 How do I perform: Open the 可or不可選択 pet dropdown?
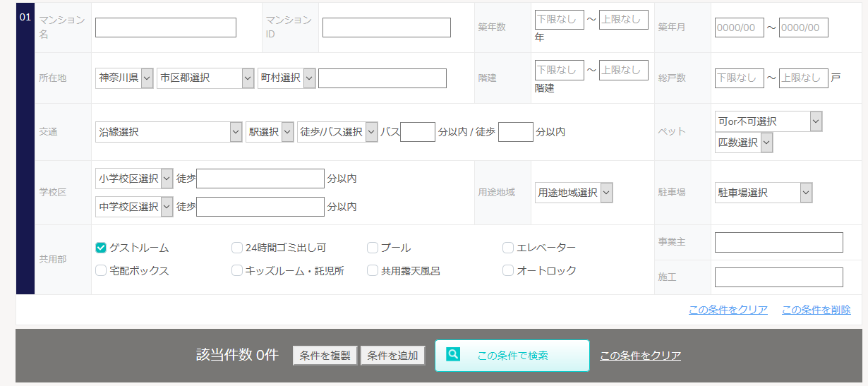coord(768,121)
